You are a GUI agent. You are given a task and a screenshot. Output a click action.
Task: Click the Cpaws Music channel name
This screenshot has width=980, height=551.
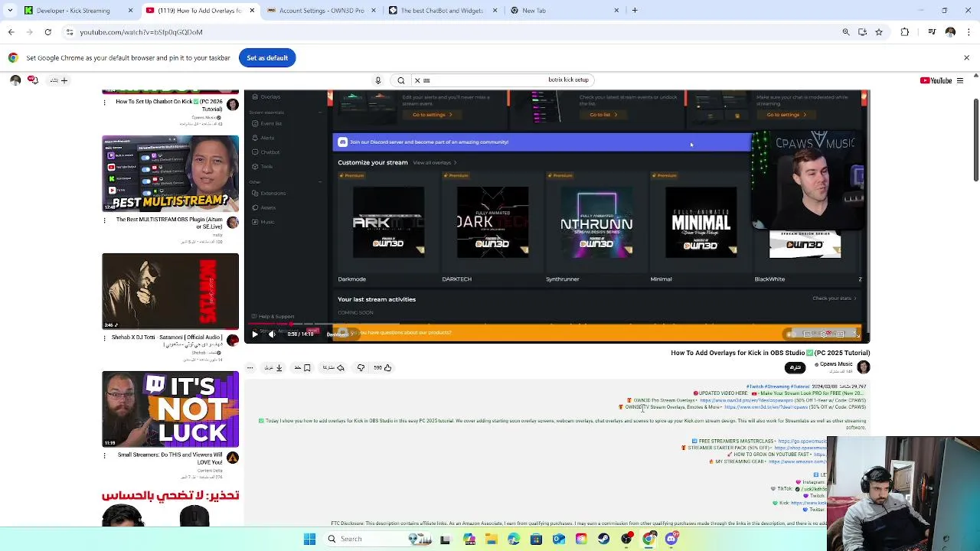(836, 364)
